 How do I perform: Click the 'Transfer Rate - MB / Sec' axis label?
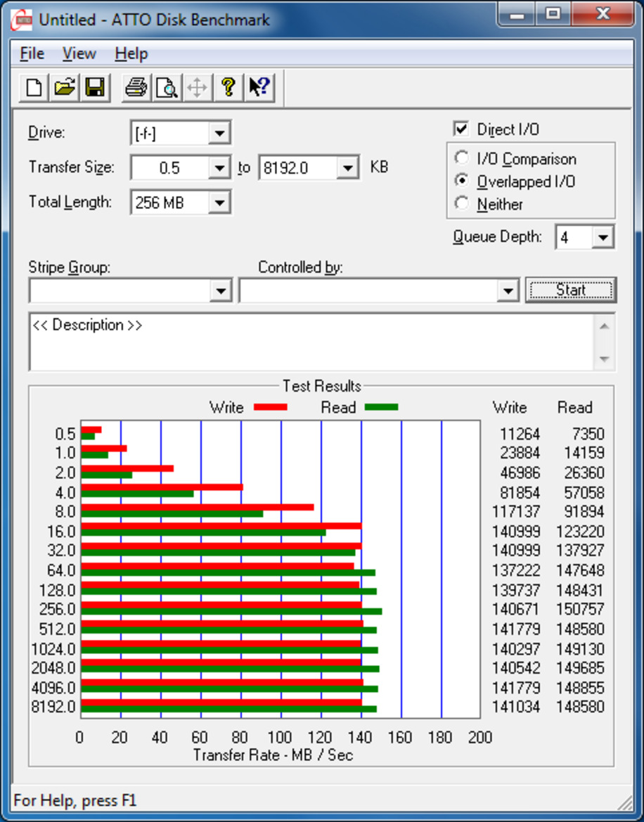(273, 755)
